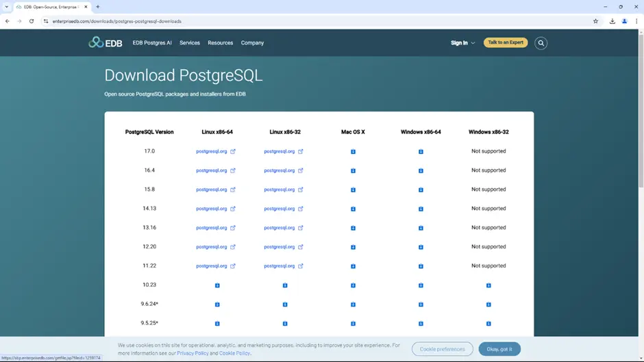Download PostgreSQL 9.6.24 for Linux x86-32
Image resolution: width=644 pixels, height=362 pixels.
285,304
